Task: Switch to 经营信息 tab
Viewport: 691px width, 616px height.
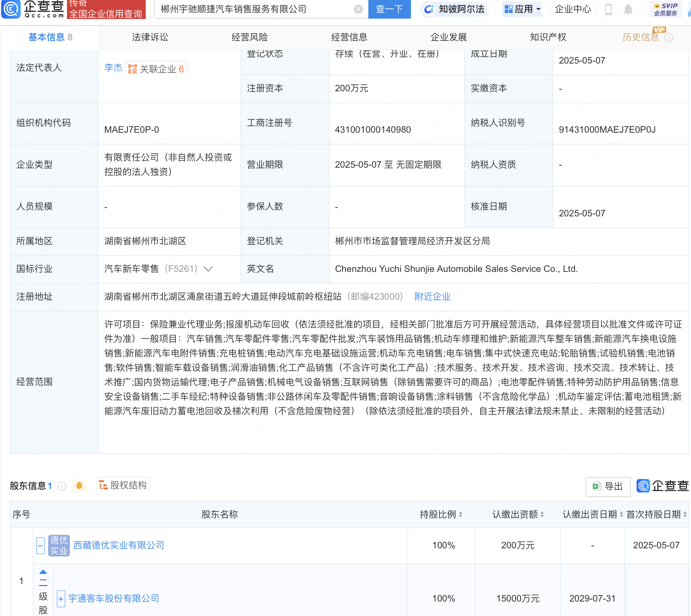Action: (349, 37)
